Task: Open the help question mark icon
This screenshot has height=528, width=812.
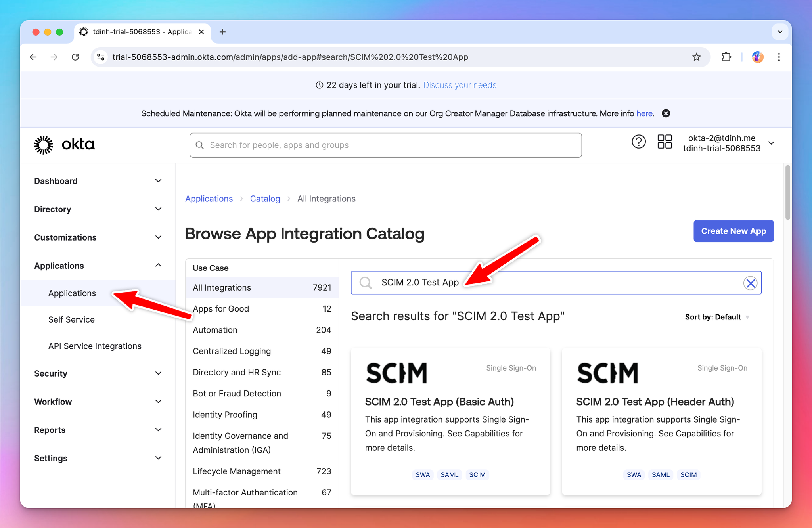Action: point(638,142)
